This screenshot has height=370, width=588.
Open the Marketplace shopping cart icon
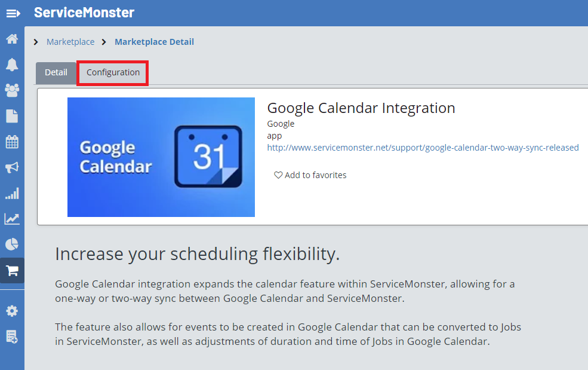pos(12,271)
